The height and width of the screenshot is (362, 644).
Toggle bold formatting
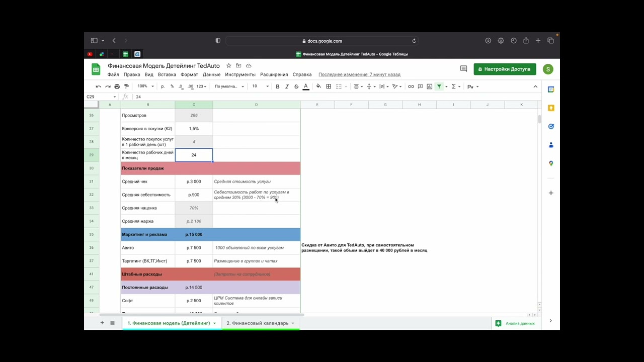click(277, 86)
